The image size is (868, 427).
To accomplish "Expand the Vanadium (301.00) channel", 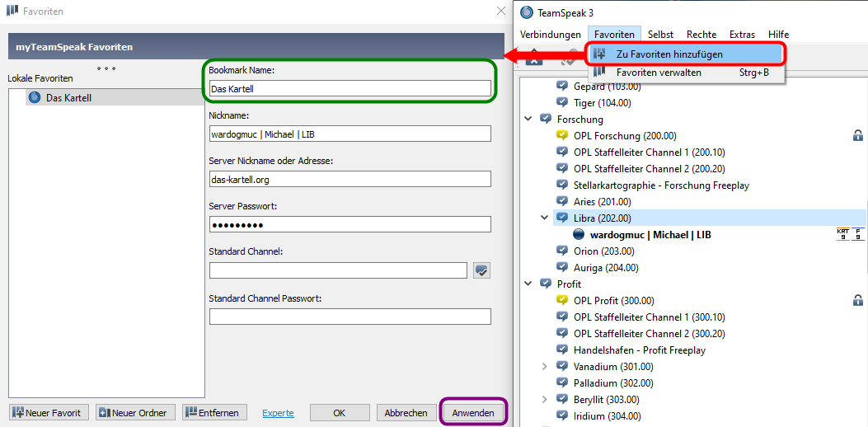I will point(545,367).
